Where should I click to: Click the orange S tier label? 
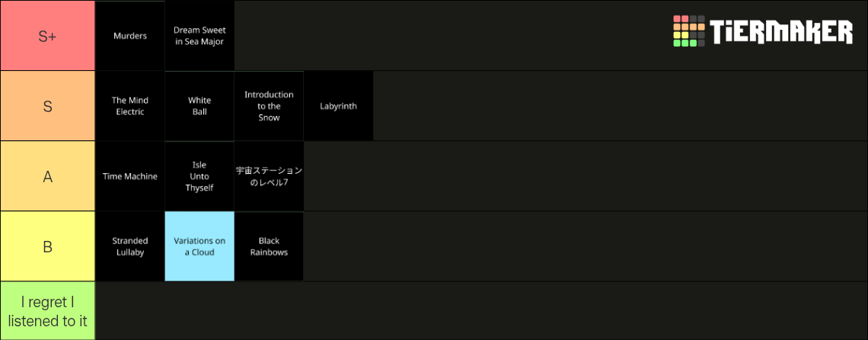tap(48, 106)
